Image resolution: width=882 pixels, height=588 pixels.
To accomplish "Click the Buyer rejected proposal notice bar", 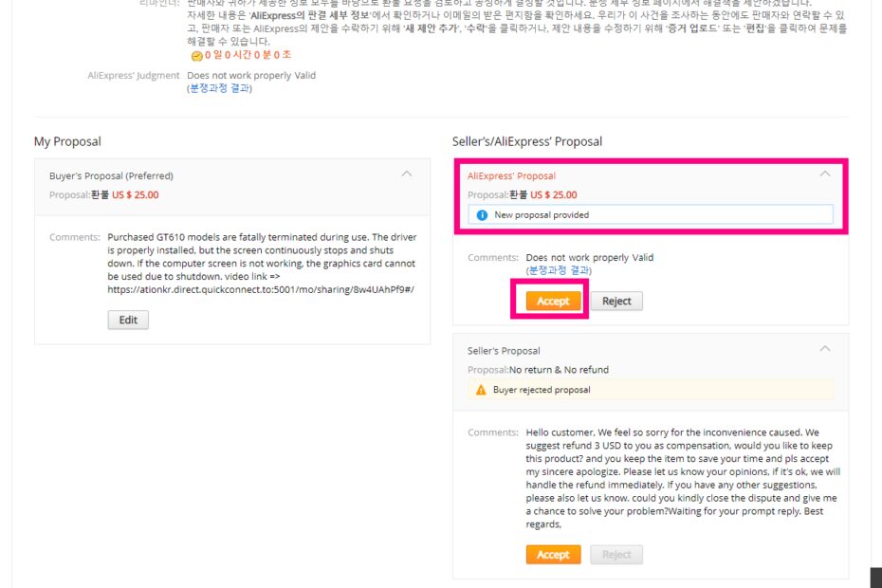I will (x=651, y=390).
